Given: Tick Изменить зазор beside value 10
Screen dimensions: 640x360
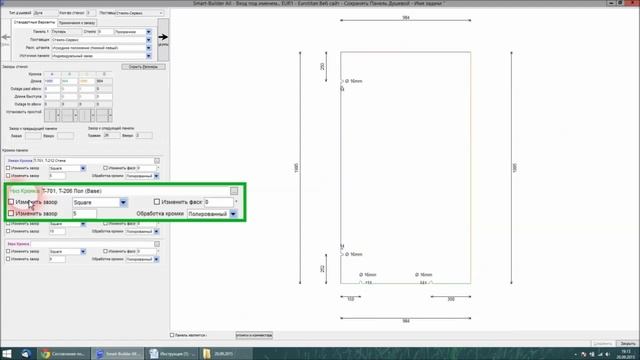Looking at the screenshot, I should coord(8,231).
